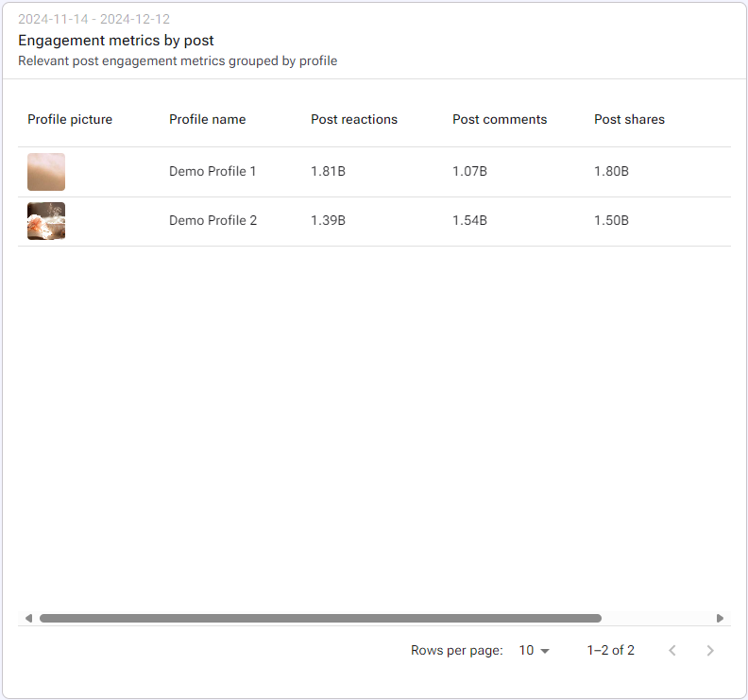This screenshot has height=700, width=748.
Task: Sort by Post reactions column header
Action: click(354, 119)
